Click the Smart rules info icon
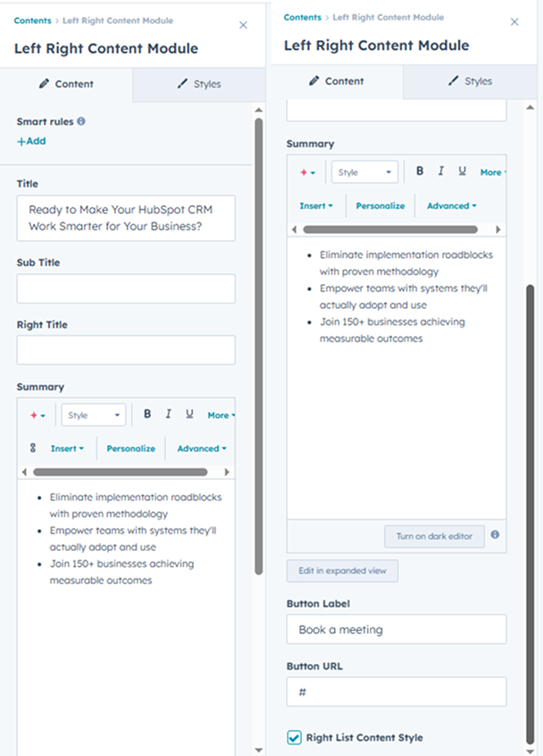 click(81, 121)
